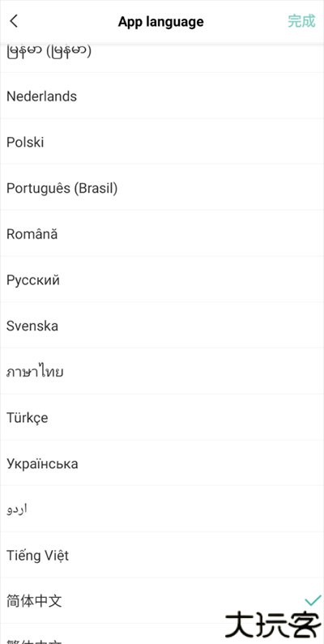Click the App language title
Screen dimensions: 324x644
click(x=161, y=21)
